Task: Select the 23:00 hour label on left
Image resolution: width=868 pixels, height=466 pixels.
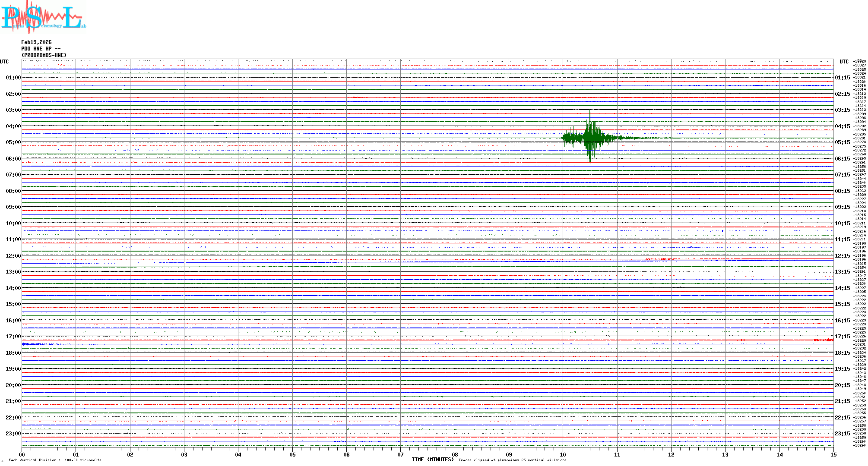Action: pyautogui.click(x=13, y=434)
